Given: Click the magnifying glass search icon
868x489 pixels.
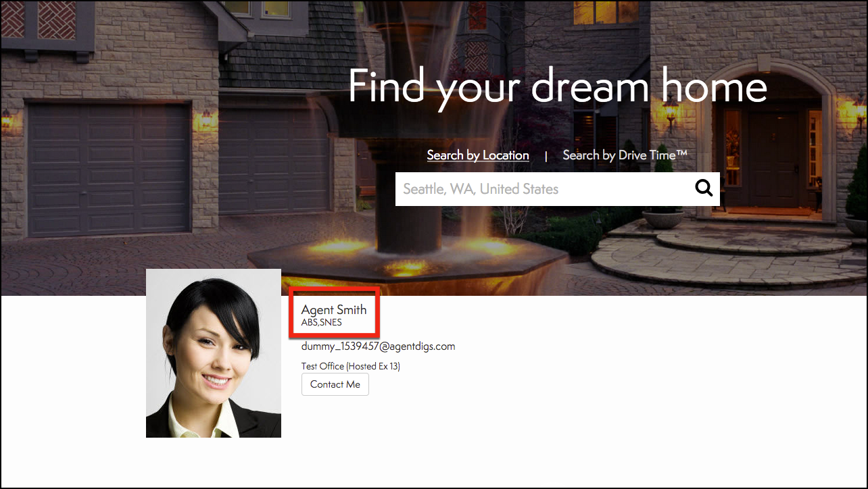Looking at the screenshot, I should 704,188.
